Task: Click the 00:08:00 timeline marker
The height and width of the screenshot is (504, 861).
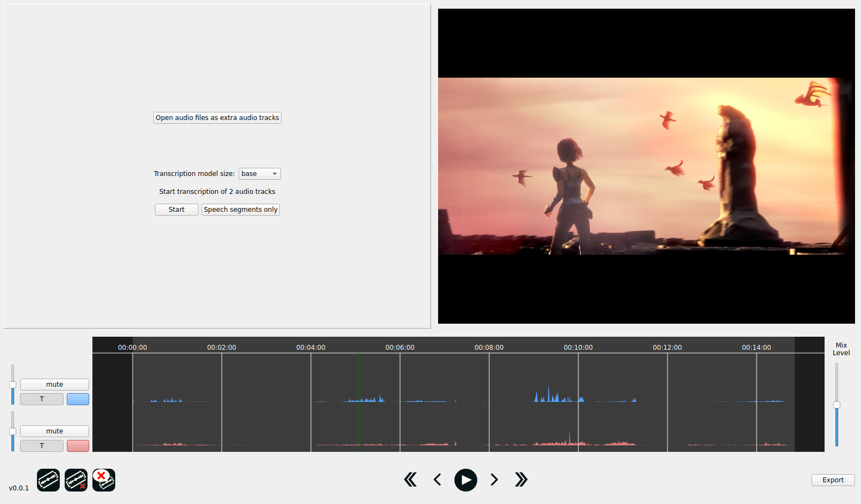Action: (489, 348)
